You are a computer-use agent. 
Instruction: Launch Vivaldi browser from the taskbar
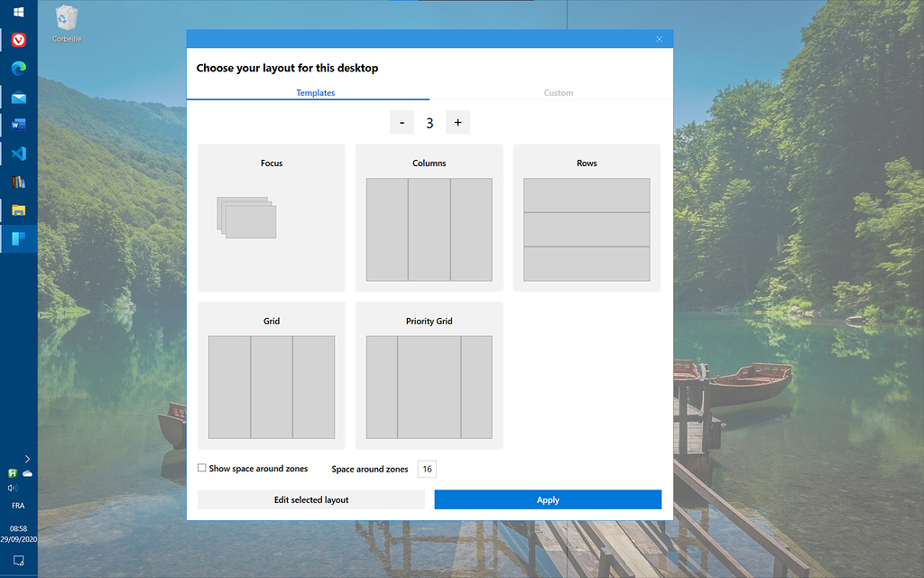pyautogui.click(x=18, y=40)
